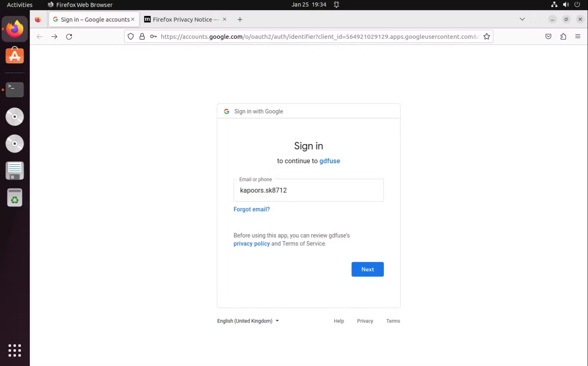Open the Firefox Web Browser app menu
Viewport: 588px width, 366px height.
(x=80, y=5)
